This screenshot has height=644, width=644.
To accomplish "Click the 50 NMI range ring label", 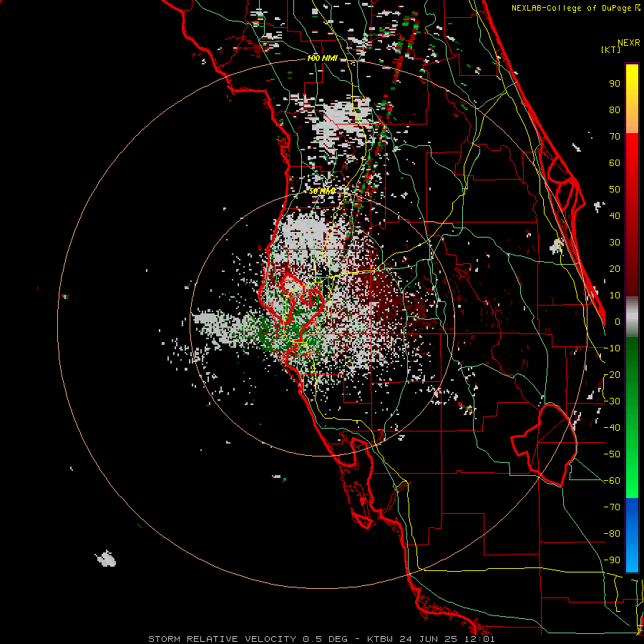I will tap(322, 191).
